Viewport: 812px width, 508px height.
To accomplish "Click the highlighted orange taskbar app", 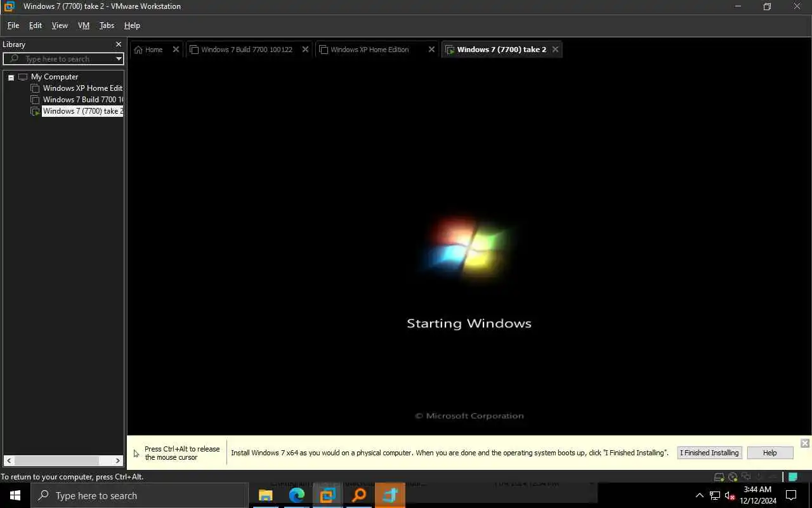I will (390, 495).
